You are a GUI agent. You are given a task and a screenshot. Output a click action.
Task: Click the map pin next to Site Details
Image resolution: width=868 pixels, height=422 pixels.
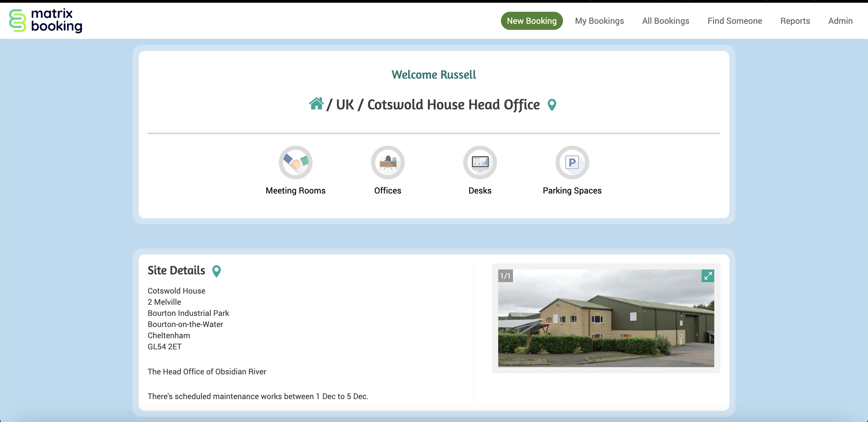(216, 271)
